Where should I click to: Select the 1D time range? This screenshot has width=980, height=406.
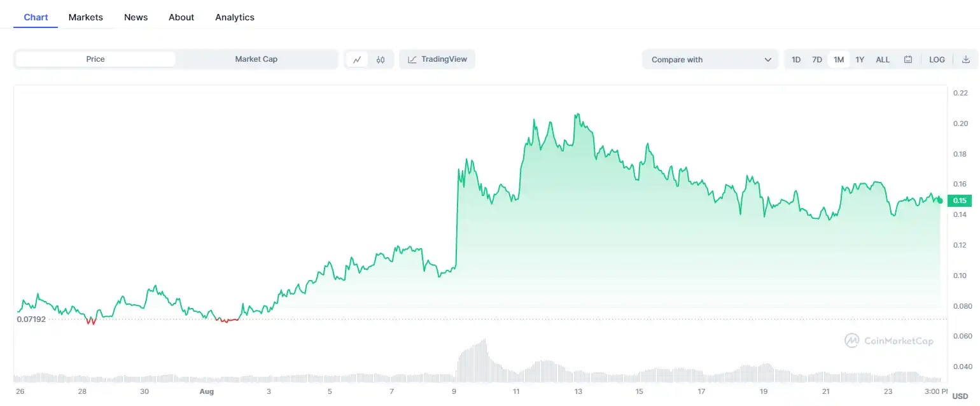click(x=796, y=60)
